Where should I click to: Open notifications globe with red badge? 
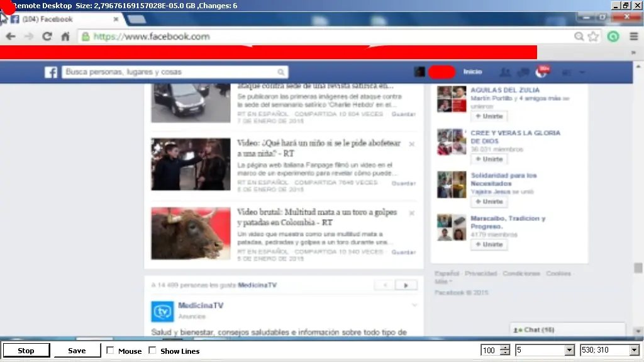pos(542,72)
